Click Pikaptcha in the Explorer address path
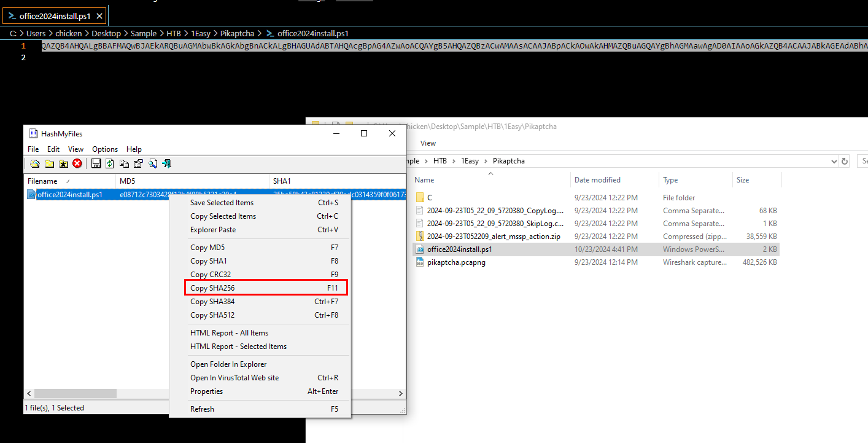 508,161
